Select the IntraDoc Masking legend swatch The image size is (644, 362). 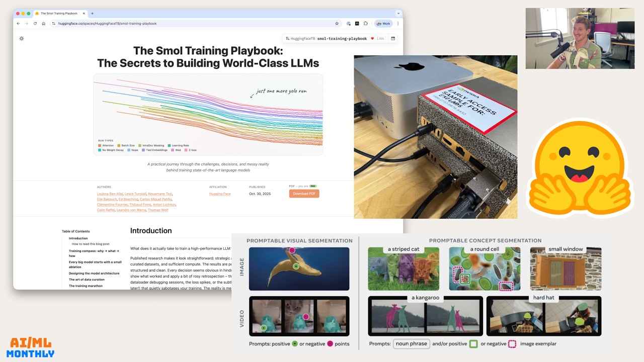140,145
